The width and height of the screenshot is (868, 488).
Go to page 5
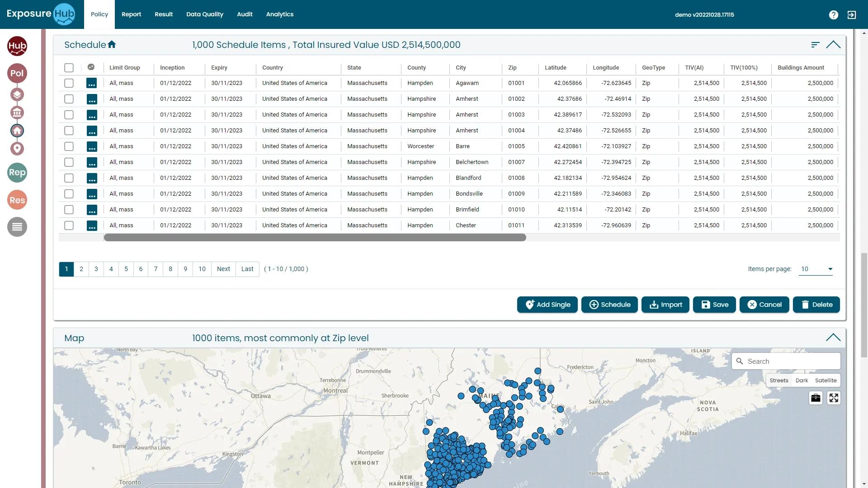[126, 269]
